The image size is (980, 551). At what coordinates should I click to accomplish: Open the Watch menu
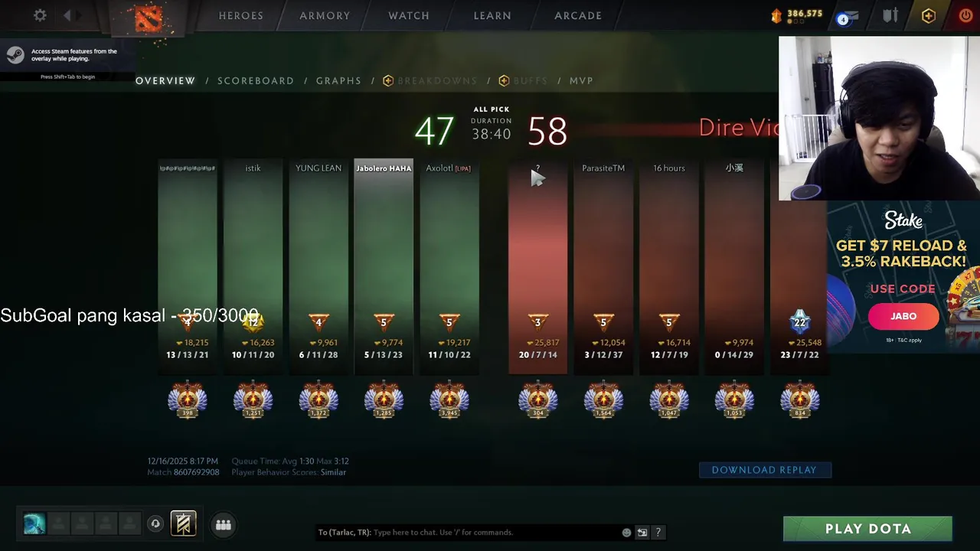[409, 15]
